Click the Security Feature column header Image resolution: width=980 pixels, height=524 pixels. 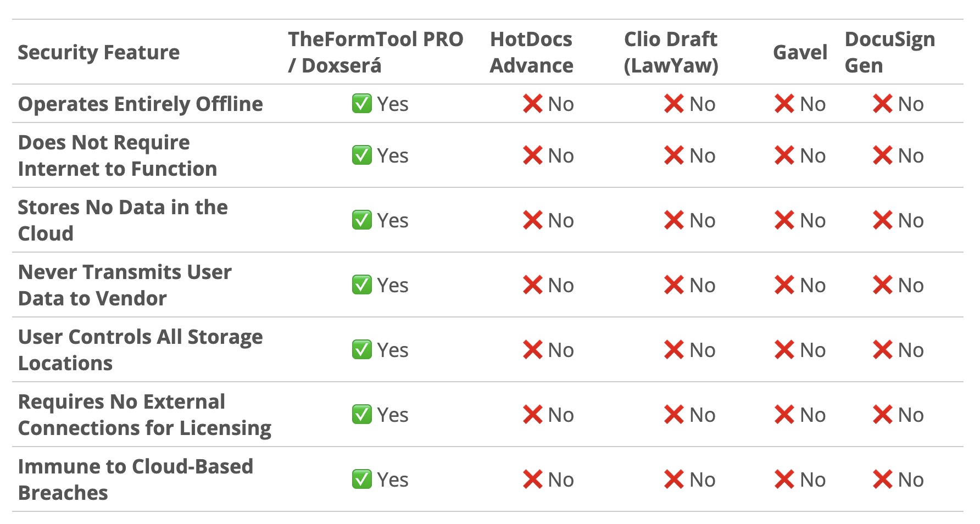point(99,52)
